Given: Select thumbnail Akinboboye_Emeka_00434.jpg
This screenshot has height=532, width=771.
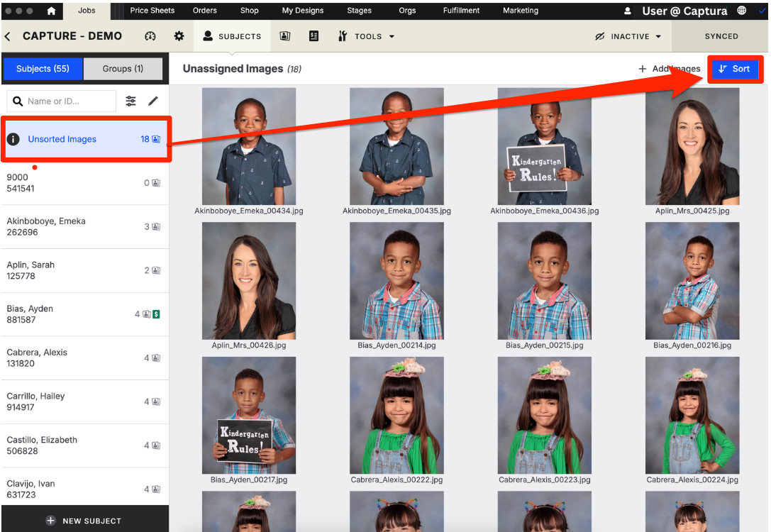Looking at the screenshot, I should (x=249, y=147).
